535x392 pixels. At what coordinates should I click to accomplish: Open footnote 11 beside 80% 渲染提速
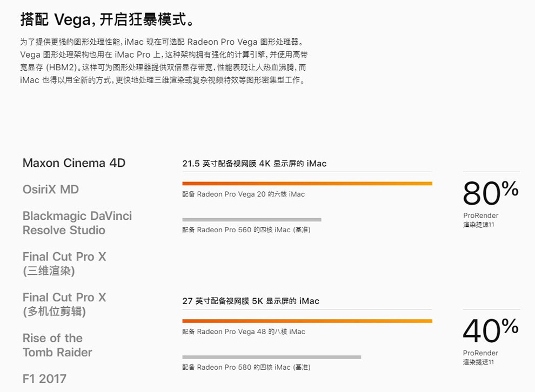pos(491,224)
